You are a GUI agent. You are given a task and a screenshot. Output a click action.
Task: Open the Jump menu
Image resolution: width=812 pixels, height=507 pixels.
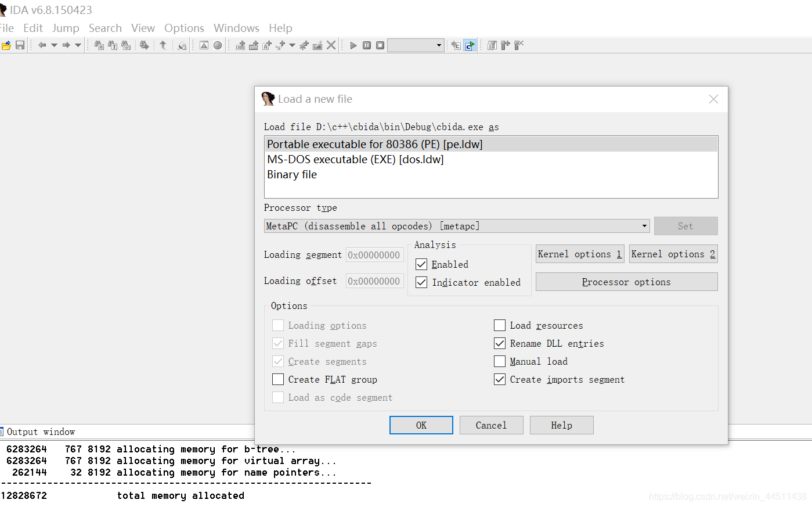pos(66,28)
